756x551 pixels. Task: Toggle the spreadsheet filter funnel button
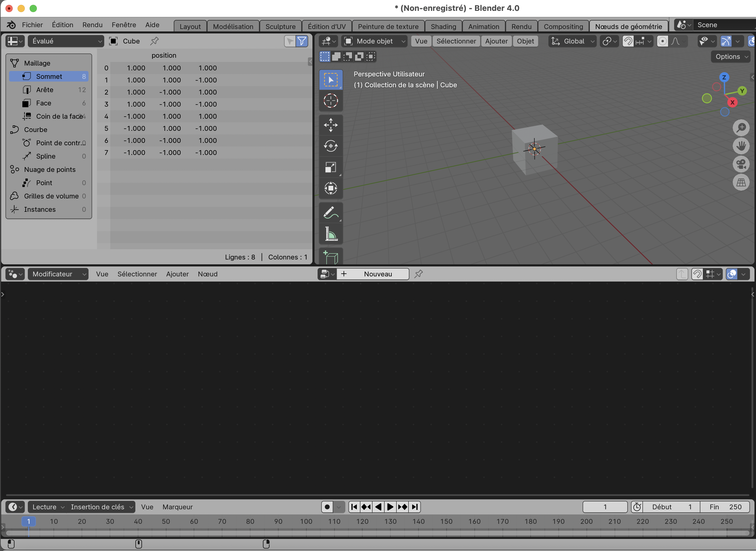tap(302, 41)
